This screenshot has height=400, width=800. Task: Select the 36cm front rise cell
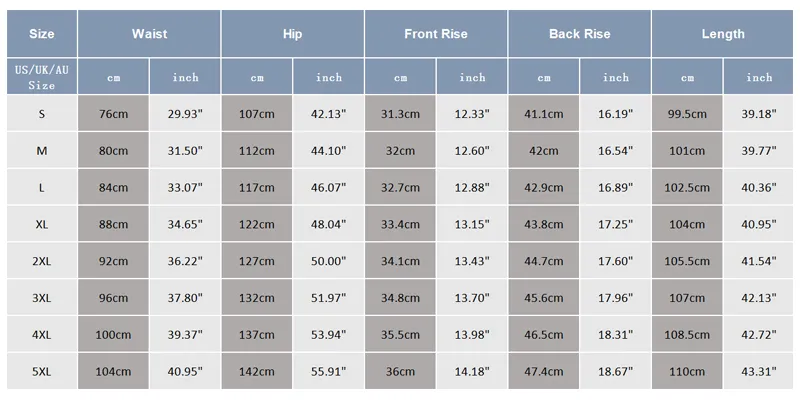[x=401, y=371]
